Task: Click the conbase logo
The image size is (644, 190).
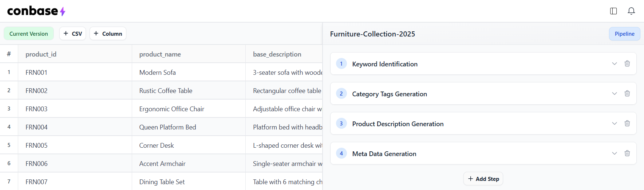Action: pos(36,11)
